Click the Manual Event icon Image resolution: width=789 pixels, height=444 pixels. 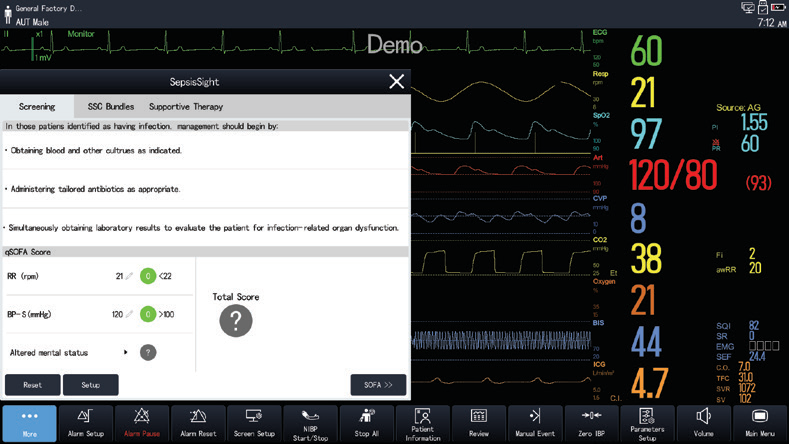535,423
